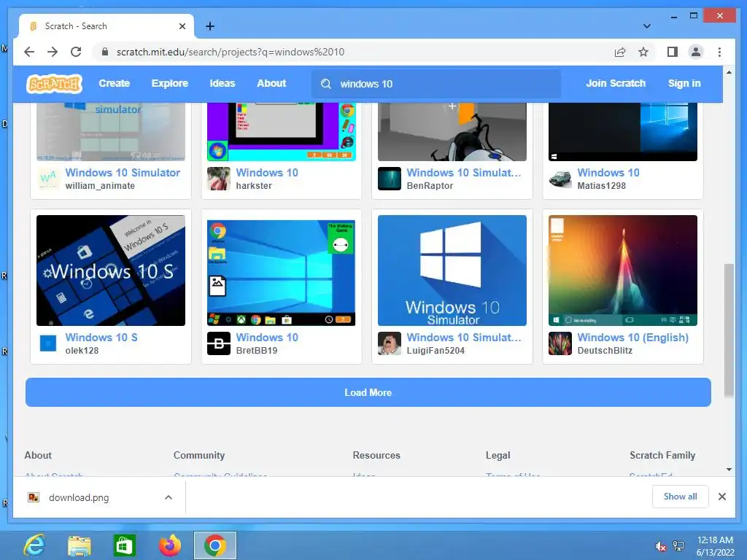Click the network tray icon

(x=678, y=546)
